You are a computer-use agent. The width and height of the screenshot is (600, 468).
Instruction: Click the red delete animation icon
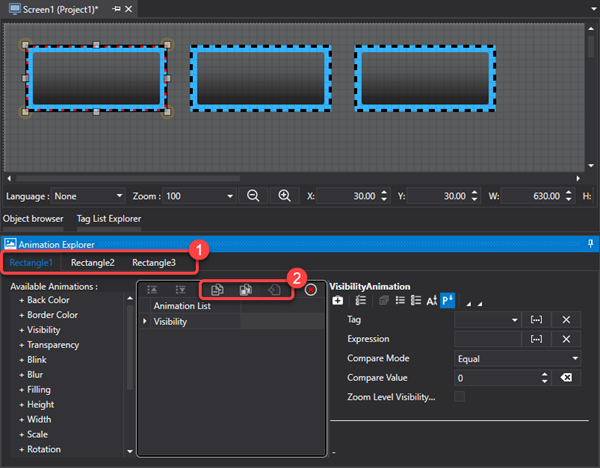(311, 290)
